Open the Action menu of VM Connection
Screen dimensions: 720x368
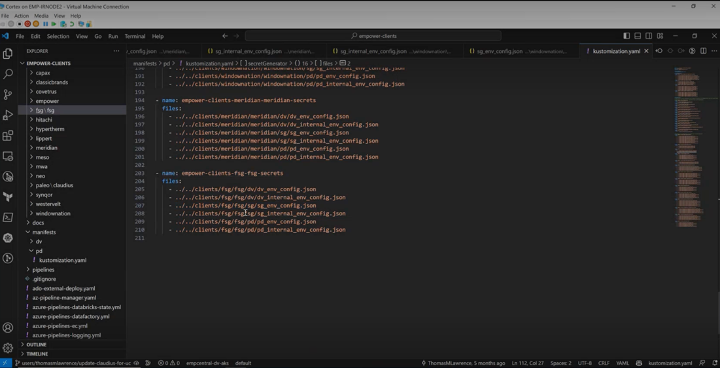22,16
